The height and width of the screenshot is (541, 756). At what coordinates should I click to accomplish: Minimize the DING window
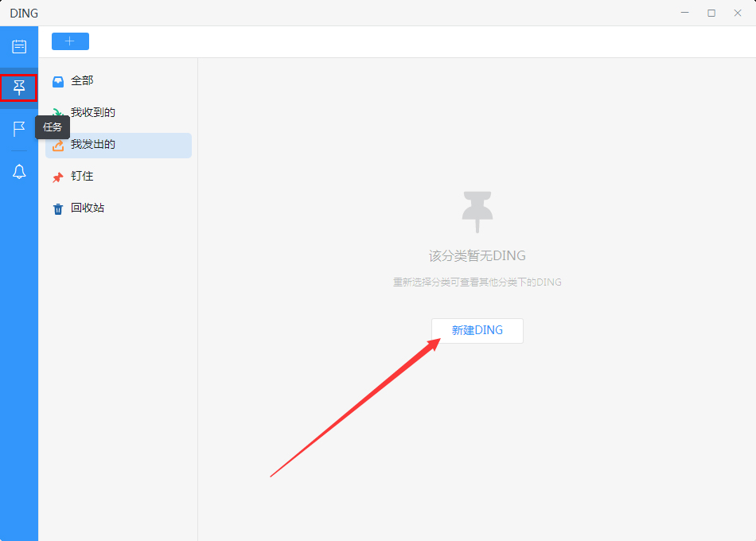[685, 13]
